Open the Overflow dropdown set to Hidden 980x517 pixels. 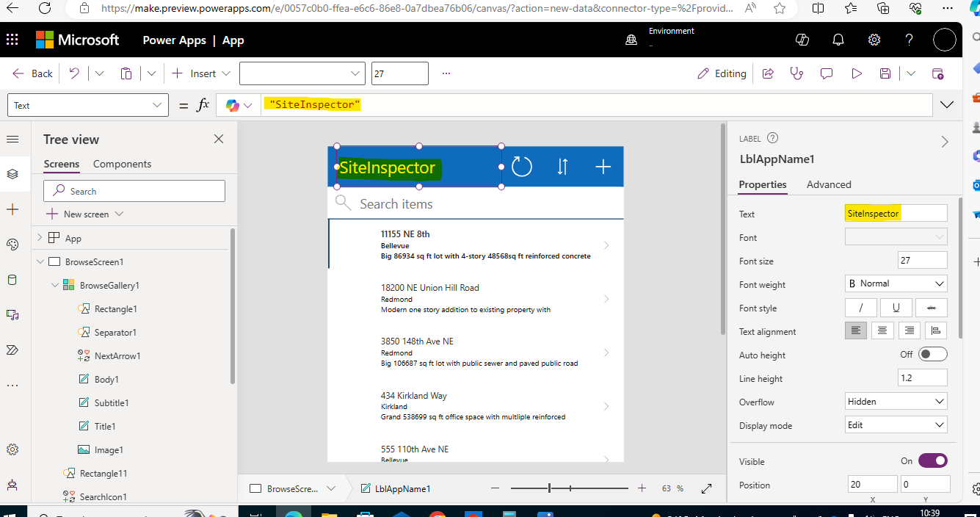[x=896, y=402]
